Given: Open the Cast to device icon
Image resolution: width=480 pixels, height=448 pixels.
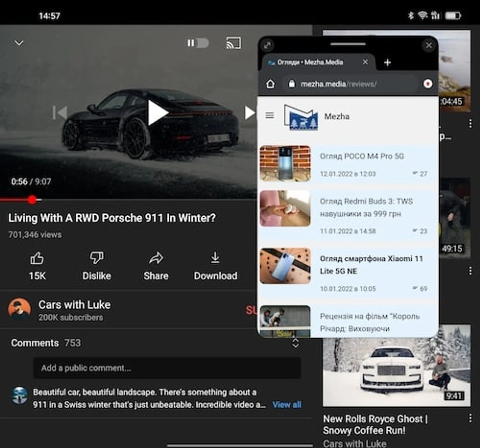Looking at the screenshot, I should point(234,43).
